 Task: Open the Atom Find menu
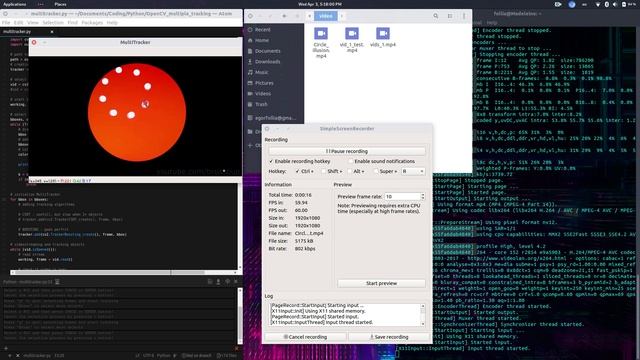73,22
